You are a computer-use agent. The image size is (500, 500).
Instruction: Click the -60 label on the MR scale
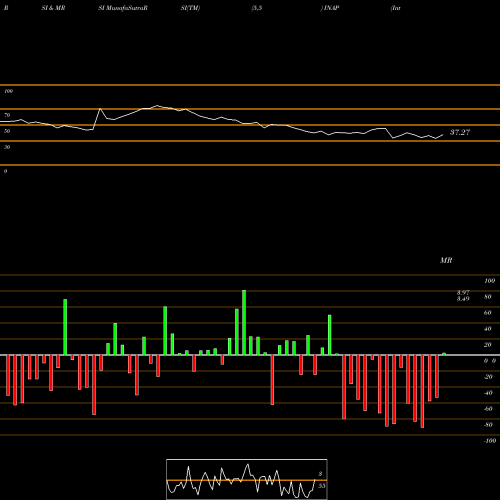[488, 409]
